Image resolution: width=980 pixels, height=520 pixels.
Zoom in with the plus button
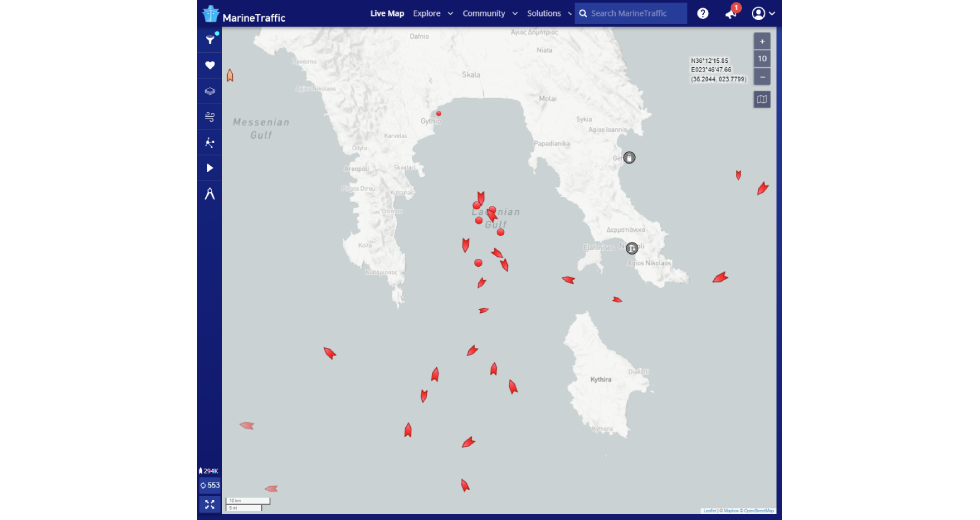click(x=762, y=41)
